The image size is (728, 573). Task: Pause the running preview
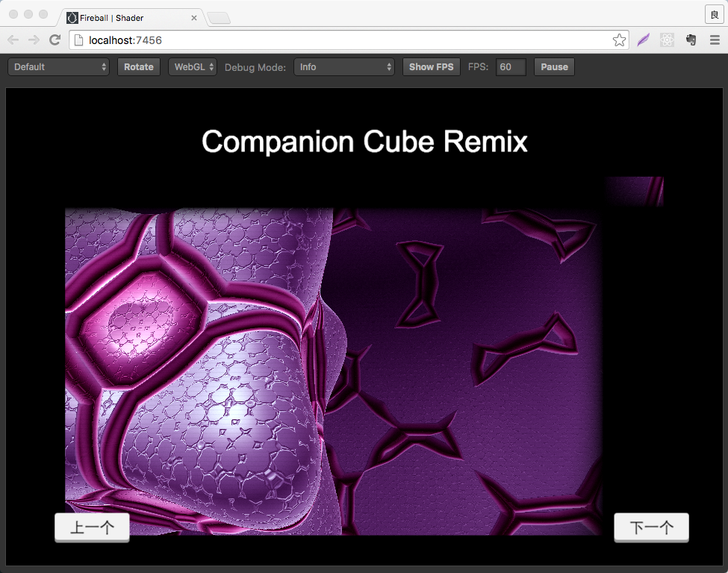point(554,67)
